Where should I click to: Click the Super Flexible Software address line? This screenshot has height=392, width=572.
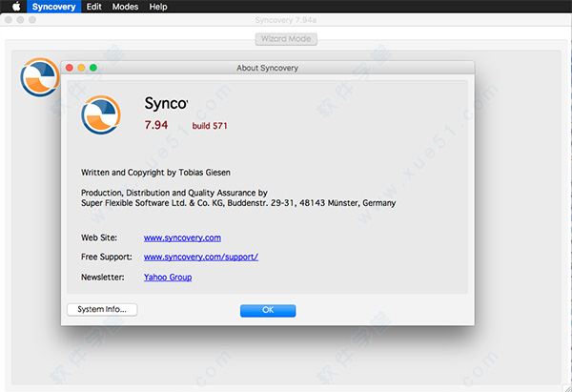coord(238,203)
